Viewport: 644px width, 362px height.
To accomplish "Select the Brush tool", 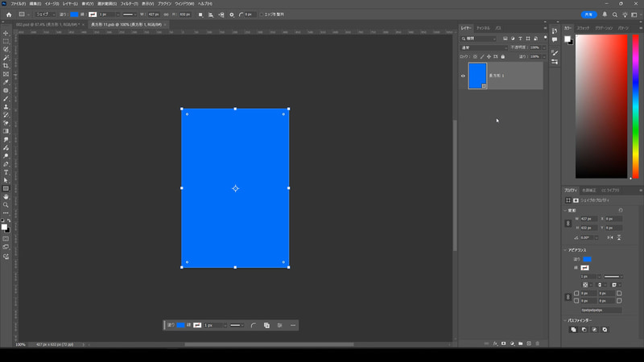I will [x=6, y=98].
